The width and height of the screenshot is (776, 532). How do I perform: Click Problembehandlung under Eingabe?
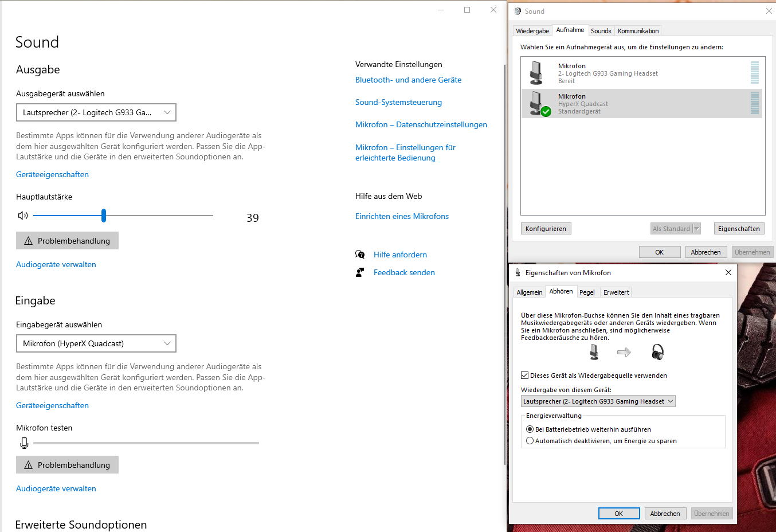67,465
